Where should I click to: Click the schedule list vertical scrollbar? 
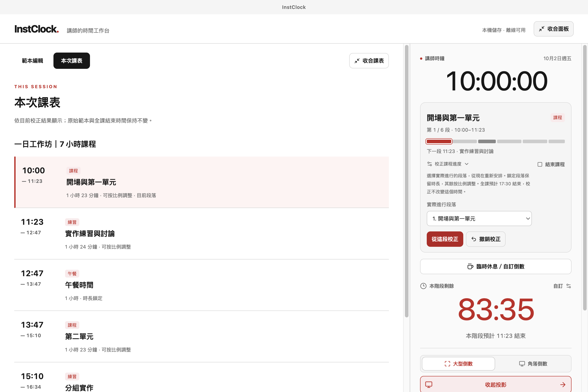406,181
